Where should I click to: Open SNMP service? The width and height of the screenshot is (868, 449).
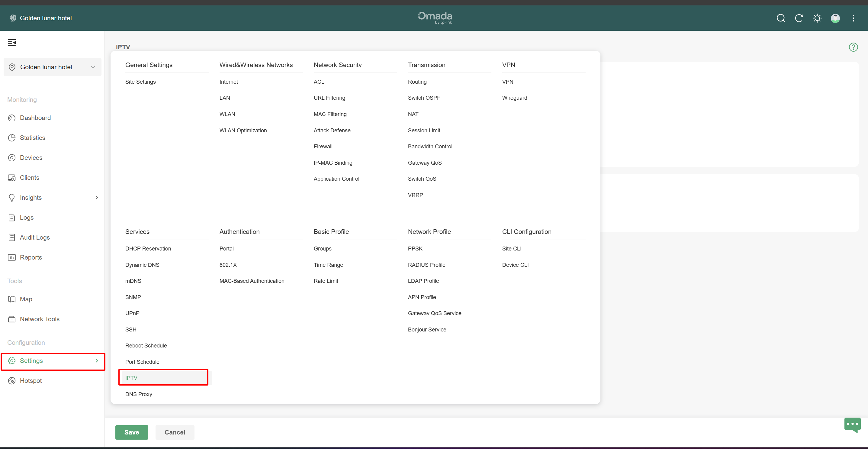(133, 297)
